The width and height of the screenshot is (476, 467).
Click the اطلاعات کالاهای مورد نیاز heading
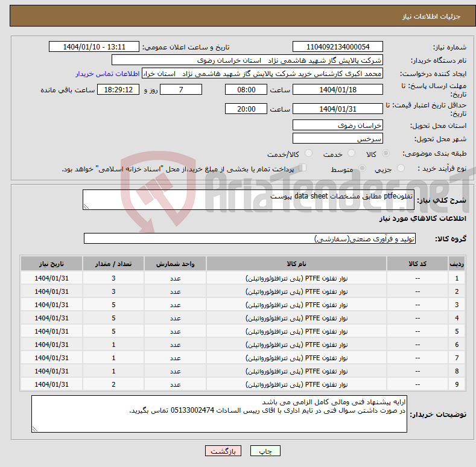point(422,218)
